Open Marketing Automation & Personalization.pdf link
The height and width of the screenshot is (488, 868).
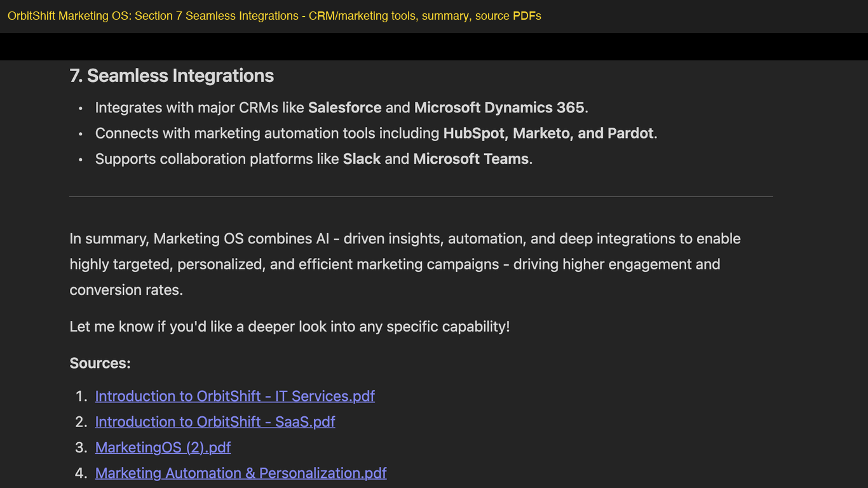point(241,473)
